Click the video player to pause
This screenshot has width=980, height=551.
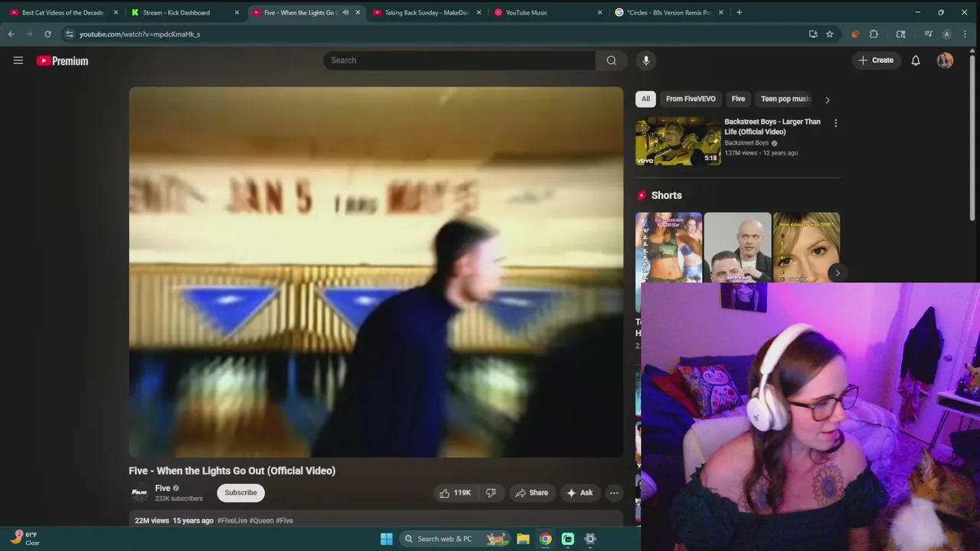[376, 272]
